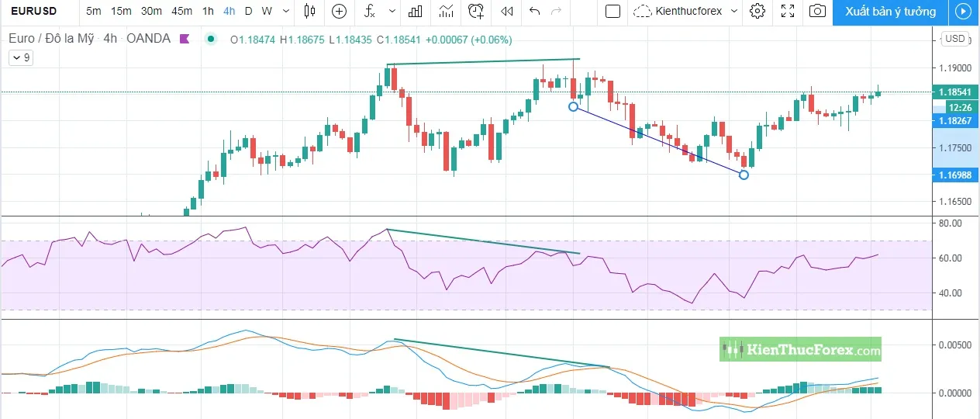The height and width of the screenshot is (419, 980).
Task: Create an alert with the alarm clock icon
Action: click(476, 11)
